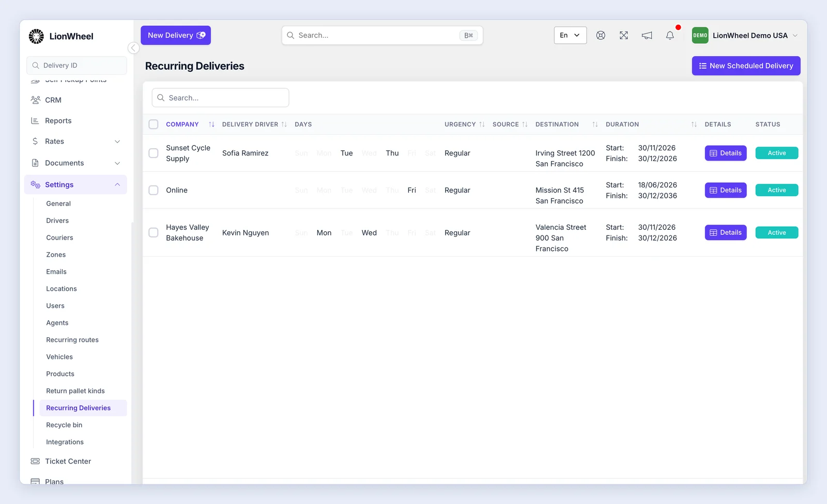
Task: Open Details for Online delivery
Action: coord(726,191)
